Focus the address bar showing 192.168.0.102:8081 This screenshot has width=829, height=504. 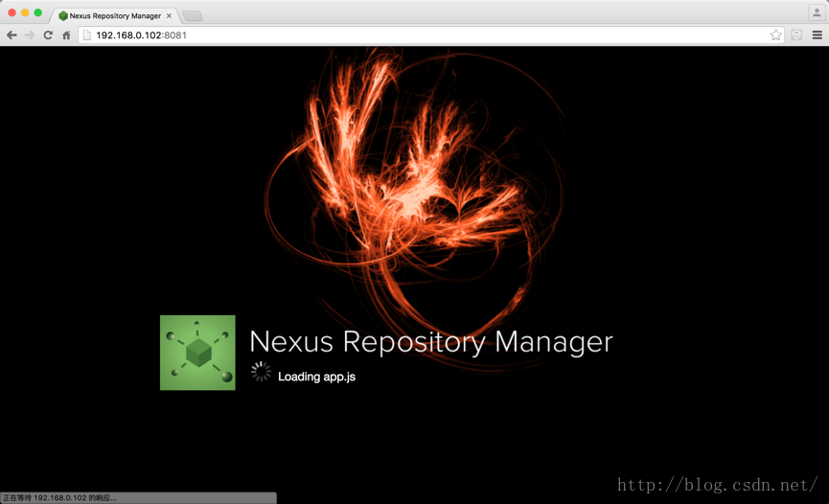(431, 34)
